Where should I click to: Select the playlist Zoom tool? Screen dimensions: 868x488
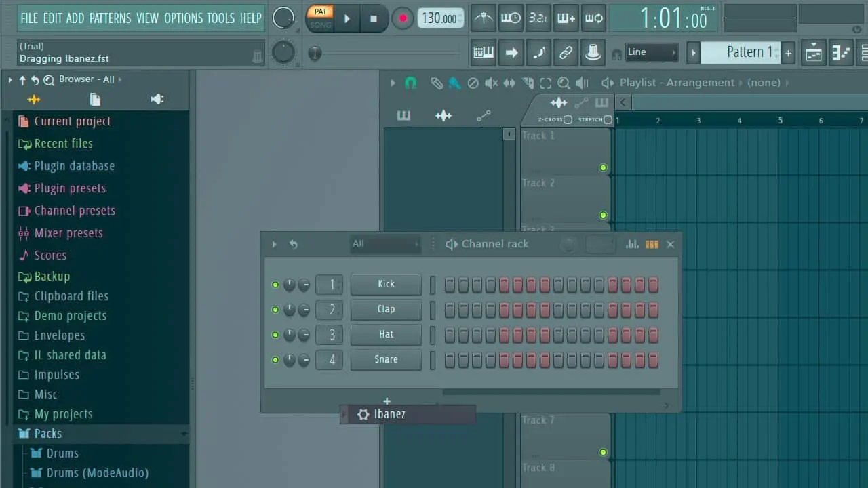tap(564, 83)
